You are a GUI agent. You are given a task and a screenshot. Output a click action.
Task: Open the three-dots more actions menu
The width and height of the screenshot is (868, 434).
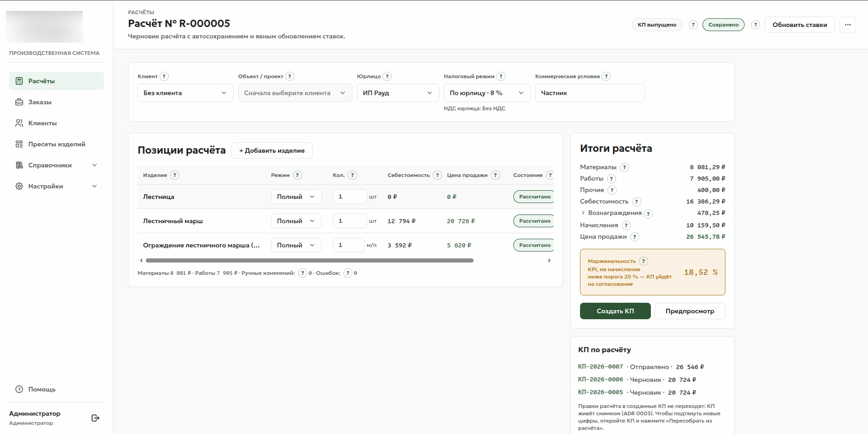pyautogui.click(x=848, y=25)
